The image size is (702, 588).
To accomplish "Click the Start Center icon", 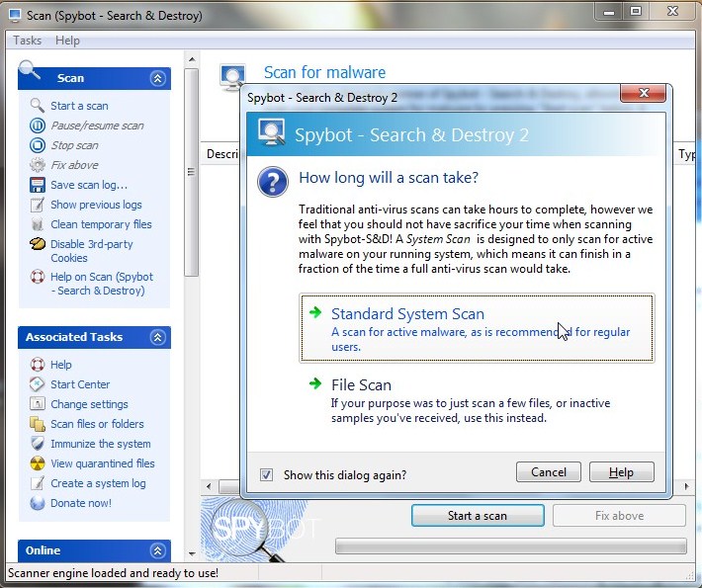I will pos(38,384).
